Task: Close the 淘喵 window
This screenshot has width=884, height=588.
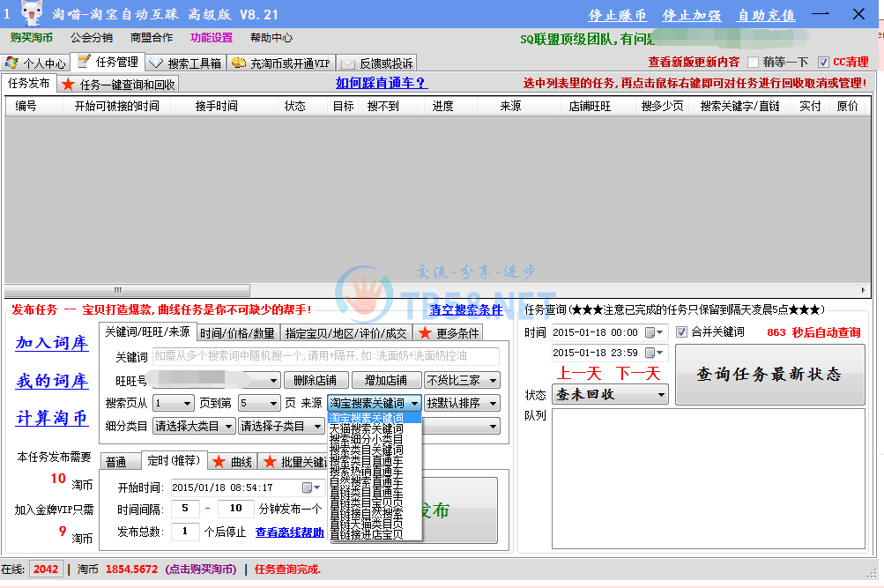Action: [x=858, y=14]
